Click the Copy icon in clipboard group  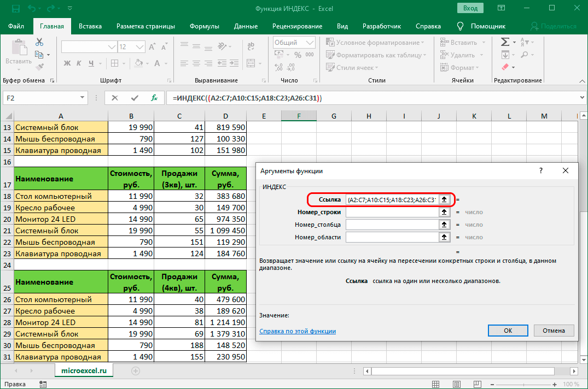39,55
